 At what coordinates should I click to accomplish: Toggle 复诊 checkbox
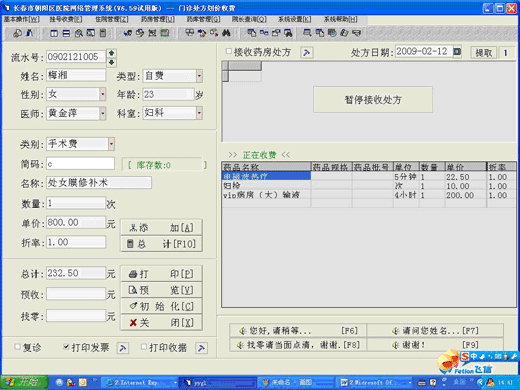17,347
